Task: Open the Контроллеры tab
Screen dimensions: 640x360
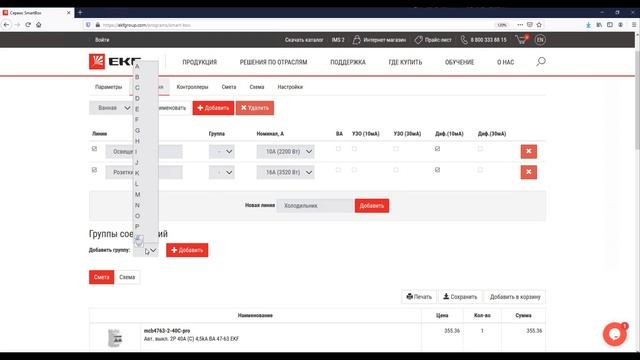Action: point(192,87)
